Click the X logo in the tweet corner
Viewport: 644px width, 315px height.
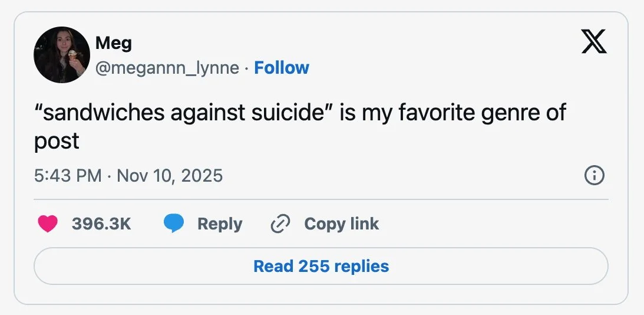pos(594,41)
